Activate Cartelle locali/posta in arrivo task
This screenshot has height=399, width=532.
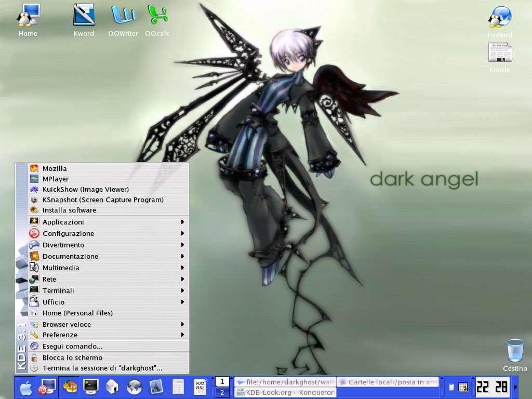[x=388, y=382]
